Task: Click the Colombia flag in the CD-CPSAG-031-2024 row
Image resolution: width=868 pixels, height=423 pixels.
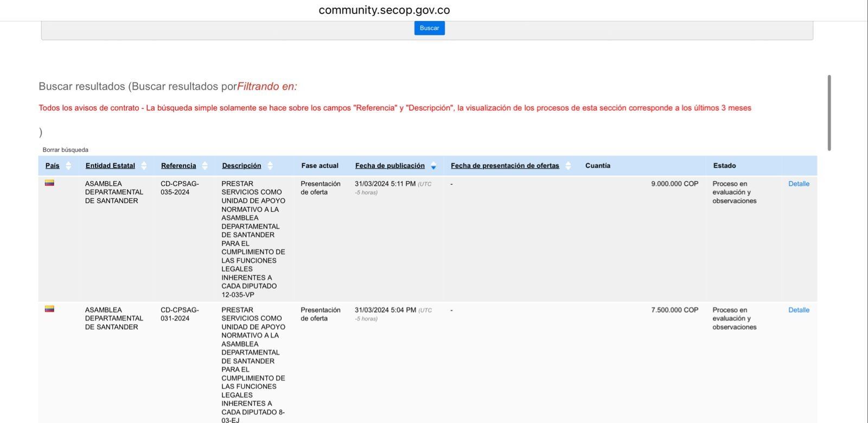Action: (49, 309)
